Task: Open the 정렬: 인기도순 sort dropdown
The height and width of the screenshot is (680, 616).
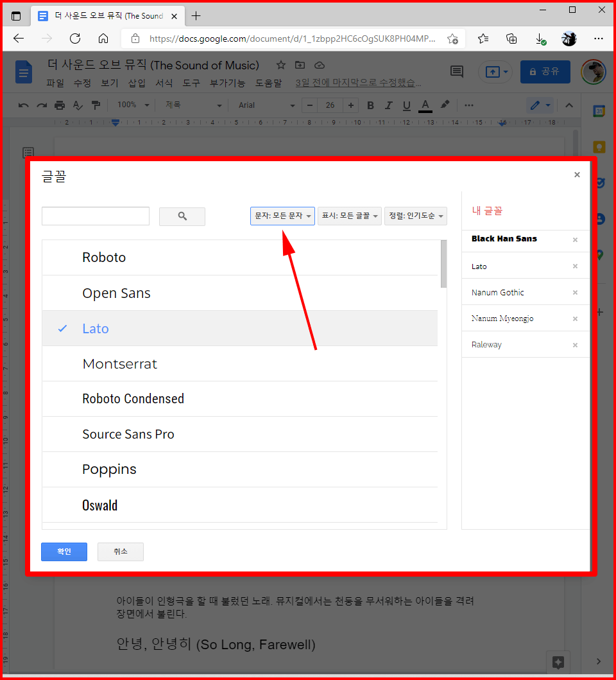Action: pyautogui.click(x=416, y=216)
